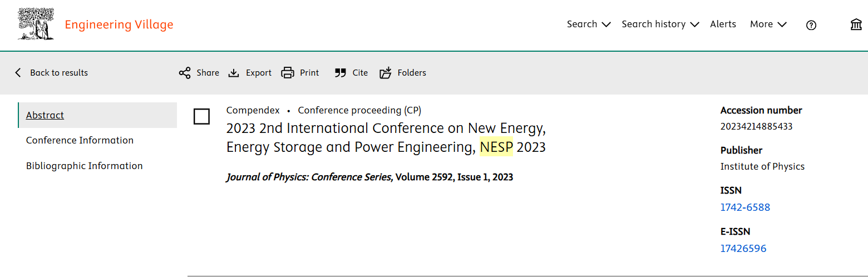Click the Cite quotation icon
Image resolution: width=868 pixels, height=277 pixels.
(341, 73)
